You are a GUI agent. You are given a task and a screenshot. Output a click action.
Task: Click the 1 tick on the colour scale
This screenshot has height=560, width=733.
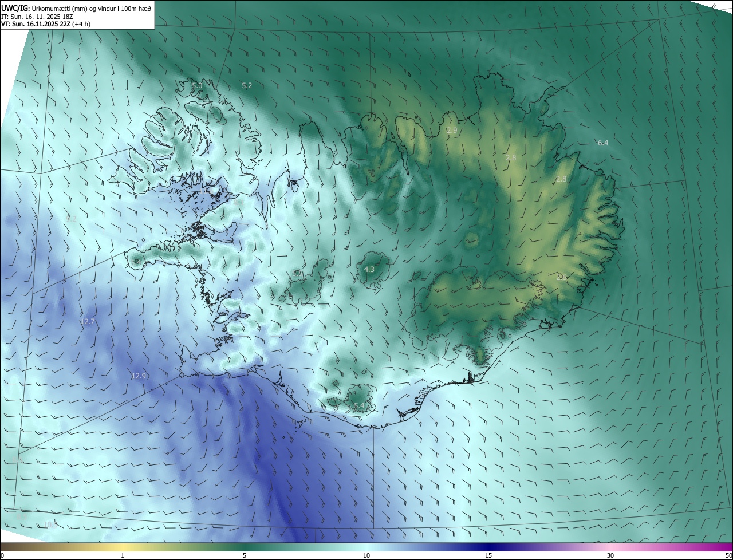pos(123,555)
